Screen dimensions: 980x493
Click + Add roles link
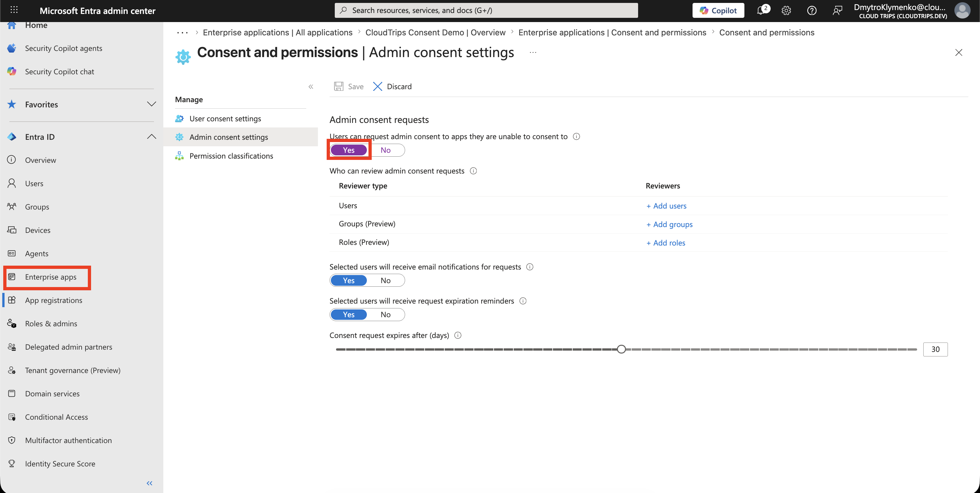(666, 243)
